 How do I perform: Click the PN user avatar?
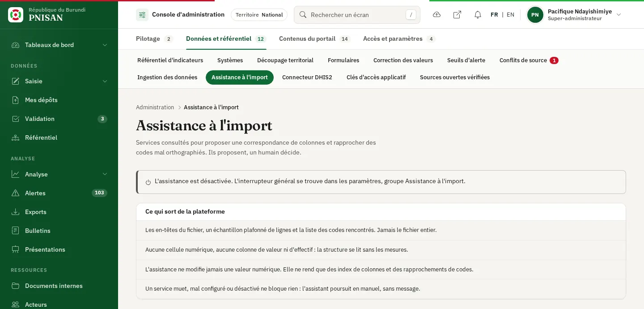pos(535,15)
